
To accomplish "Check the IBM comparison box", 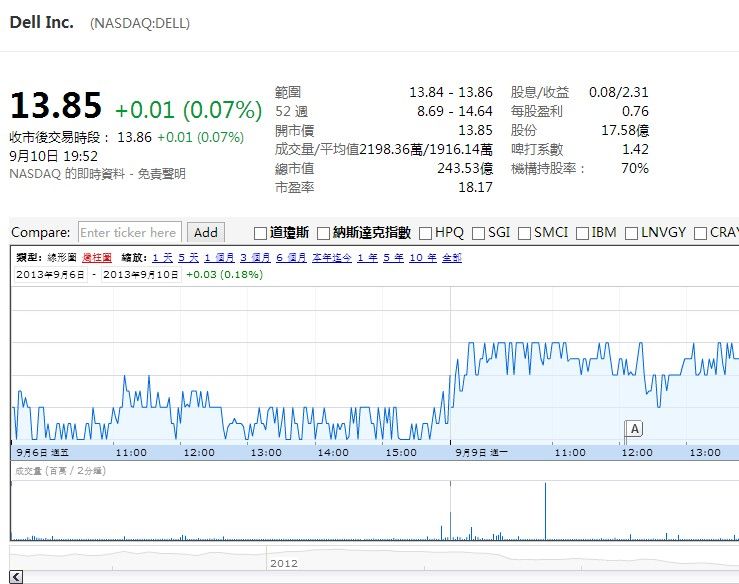I will tap(583, 233).
